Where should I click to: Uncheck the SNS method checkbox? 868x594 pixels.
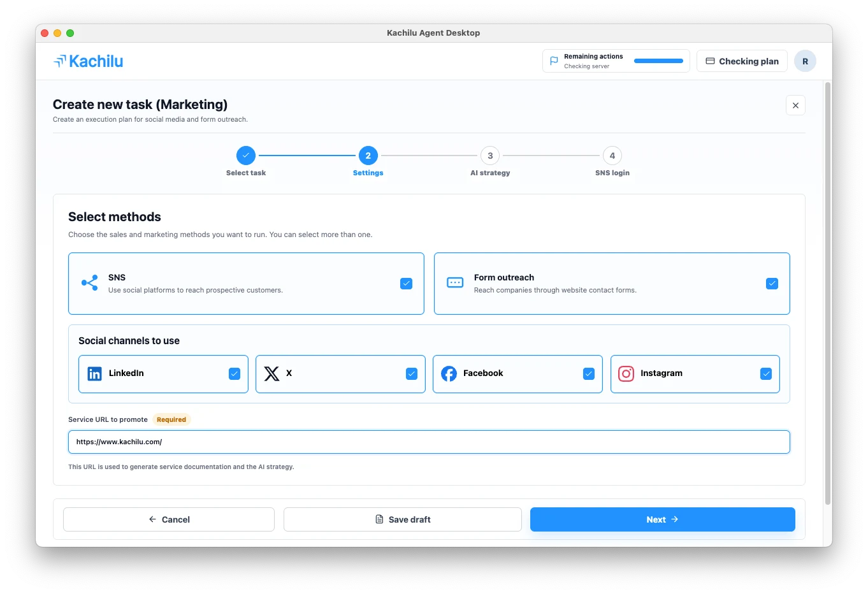(x=406, y=284)
